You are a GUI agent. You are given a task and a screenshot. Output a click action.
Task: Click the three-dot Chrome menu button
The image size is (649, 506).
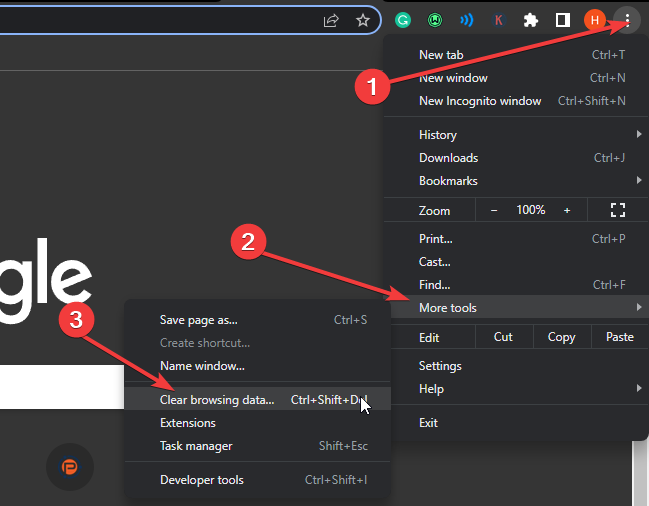627,19
